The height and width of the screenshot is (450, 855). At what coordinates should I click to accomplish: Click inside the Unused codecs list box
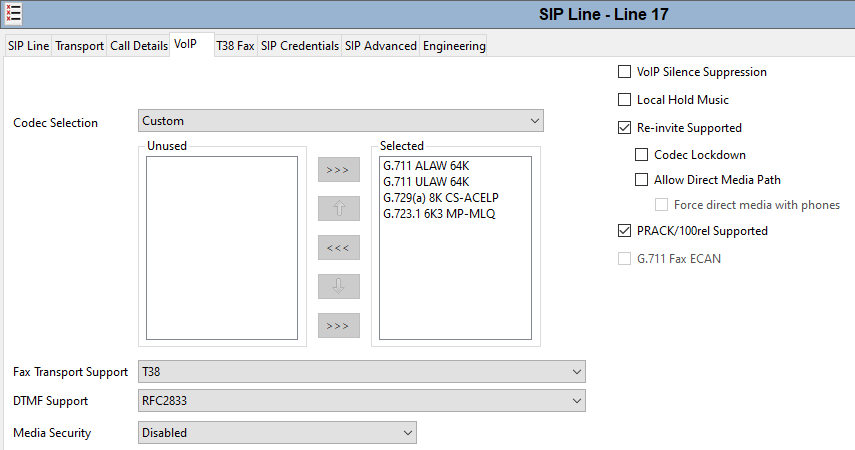point(222,248)
